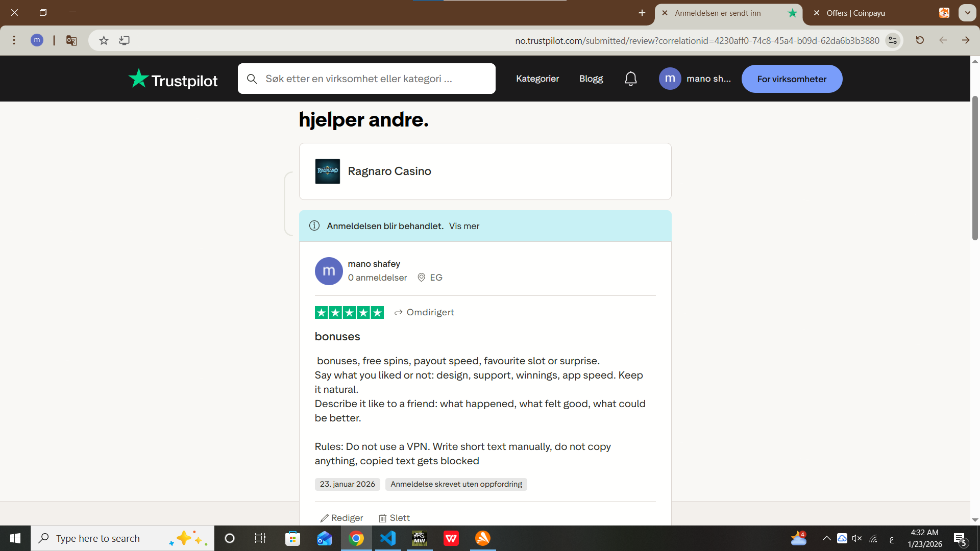The height and width of the screenshot is (551, 980).
Task: Switch to Google Chrome on the taskbar
Action: click(x=356, y=538)
